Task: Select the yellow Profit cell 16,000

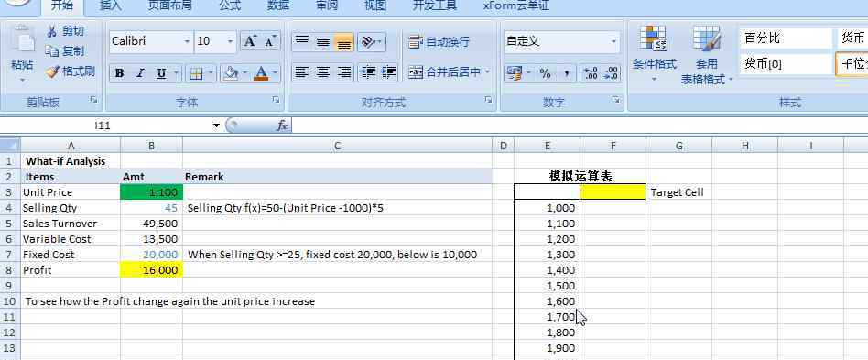Action: 151,269
